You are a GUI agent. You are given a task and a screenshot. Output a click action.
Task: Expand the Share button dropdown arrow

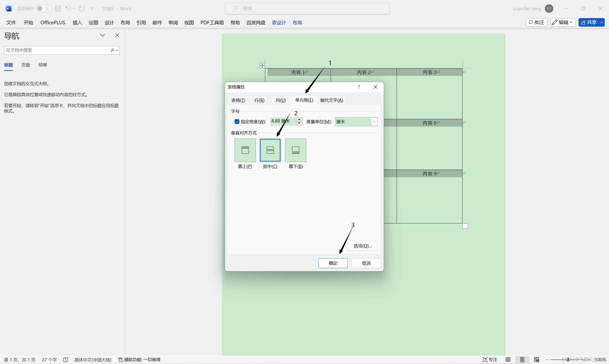[x=602, y=22]
